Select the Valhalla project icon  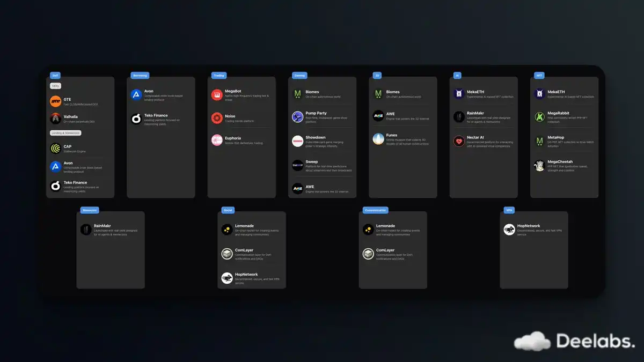point(56,119)
